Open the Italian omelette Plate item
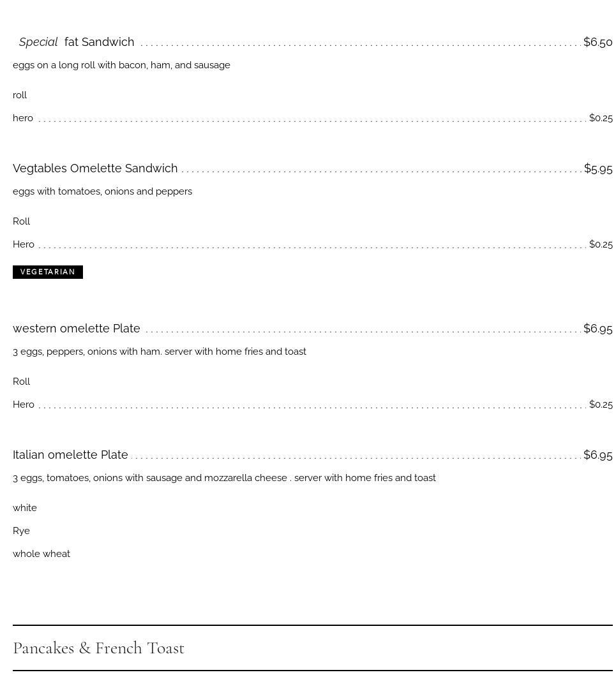 point(70,455)
